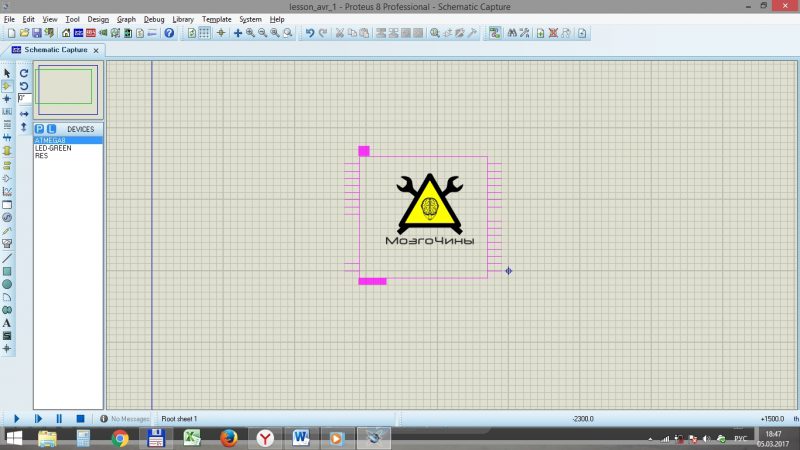Open the Template menu

point(216,19)
